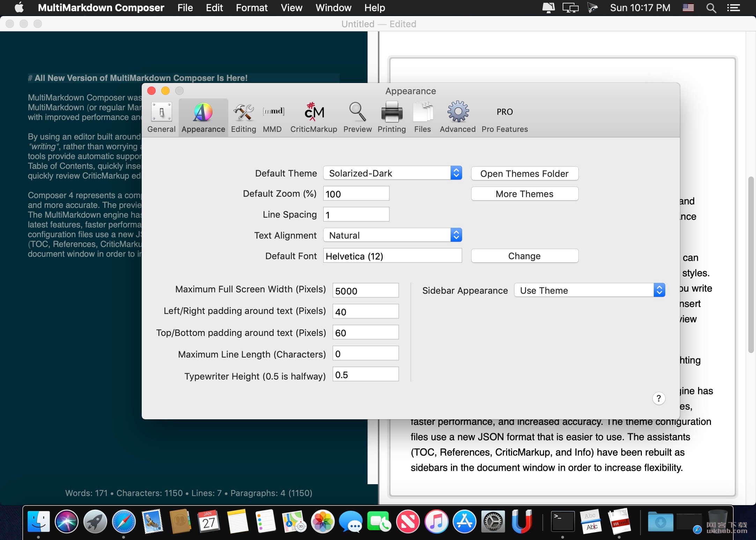Open App Store from the Dock
The width and height of the screenshot is (756, 540).
click(x=465, y=522)
